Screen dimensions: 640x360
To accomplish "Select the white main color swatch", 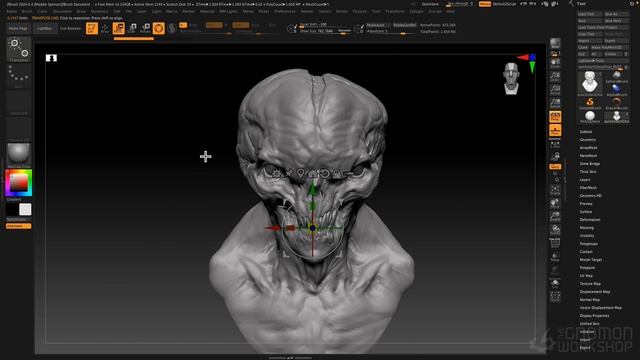I will pyautogui.click(x=25, y=209).
